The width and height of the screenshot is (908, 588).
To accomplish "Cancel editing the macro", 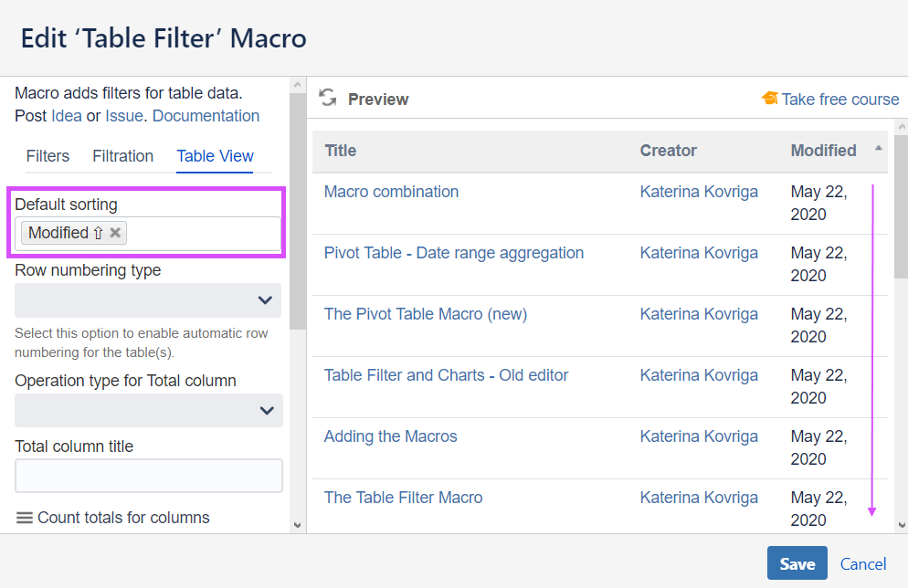I will pos(863,564).
